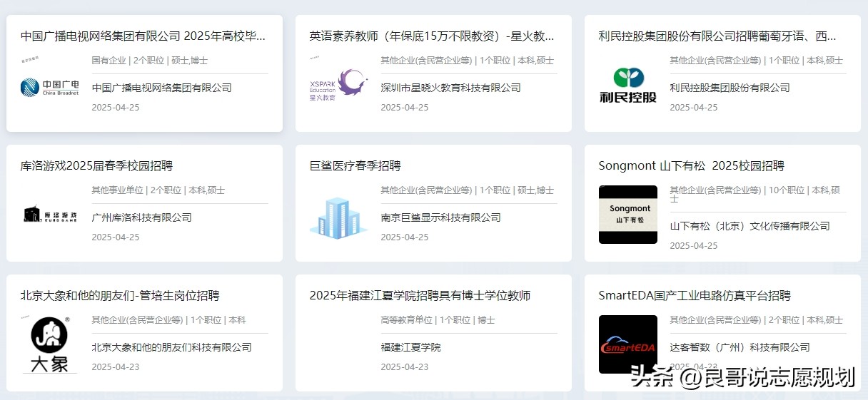Open 中国广播电视网络集团有限公司 2025年高校毕 posting title

(143, 36)
